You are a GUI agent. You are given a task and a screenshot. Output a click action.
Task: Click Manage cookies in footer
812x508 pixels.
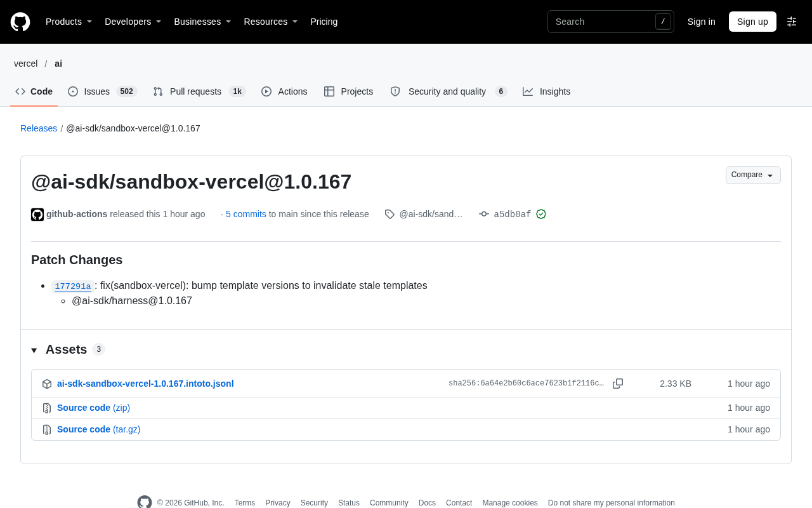[x=510, y=503]
